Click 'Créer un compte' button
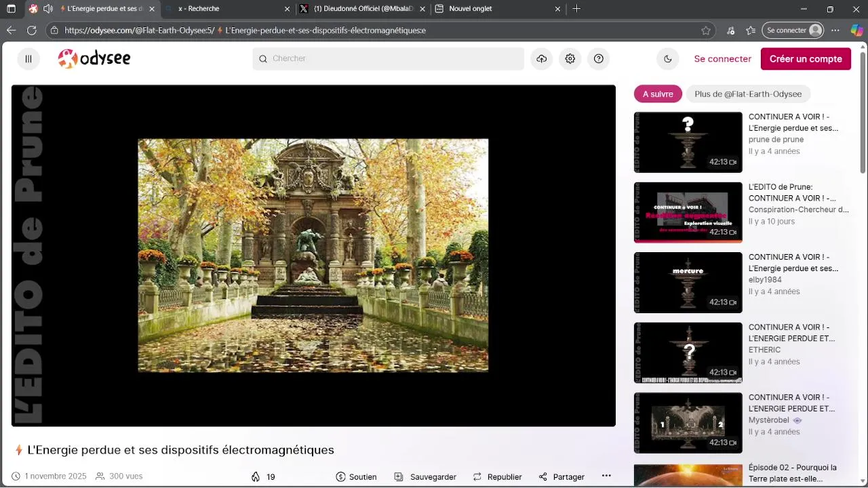 click(x=806, y=59)
